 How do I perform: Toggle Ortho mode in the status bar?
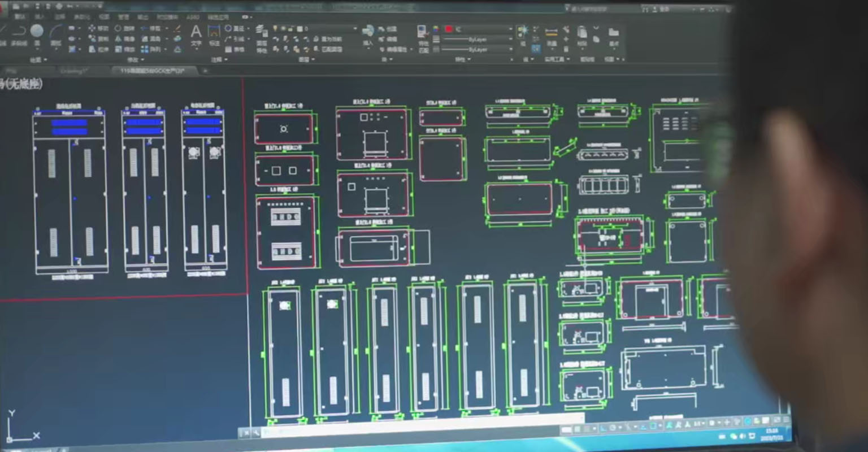tap(604, 428)
